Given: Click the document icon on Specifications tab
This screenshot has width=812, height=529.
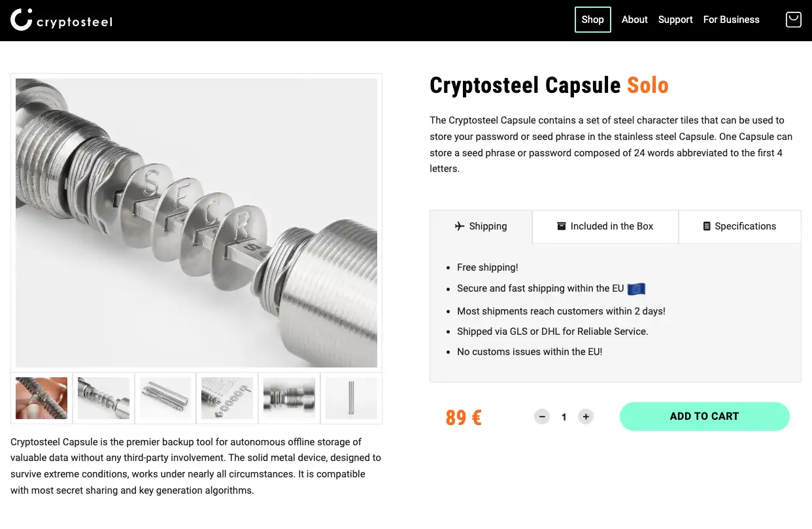Looking at the screenshot, I should click(707, 226).
